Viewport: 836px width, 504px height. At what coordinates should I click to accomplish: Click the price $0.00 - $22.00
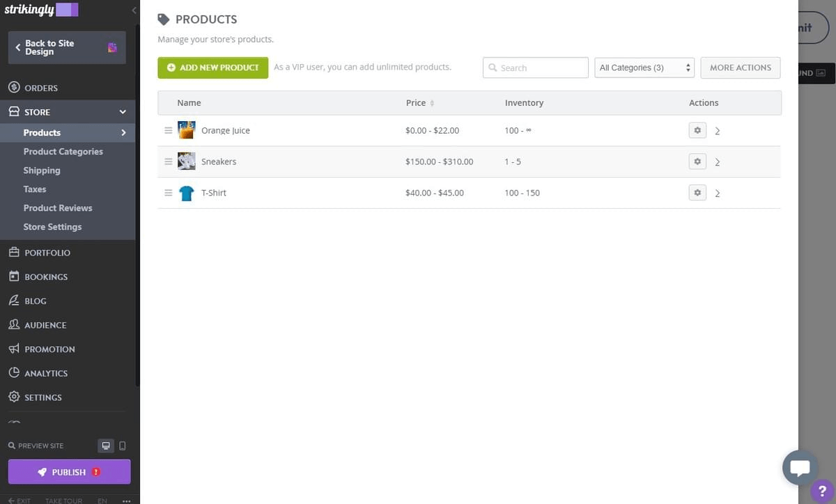[432, 130]
